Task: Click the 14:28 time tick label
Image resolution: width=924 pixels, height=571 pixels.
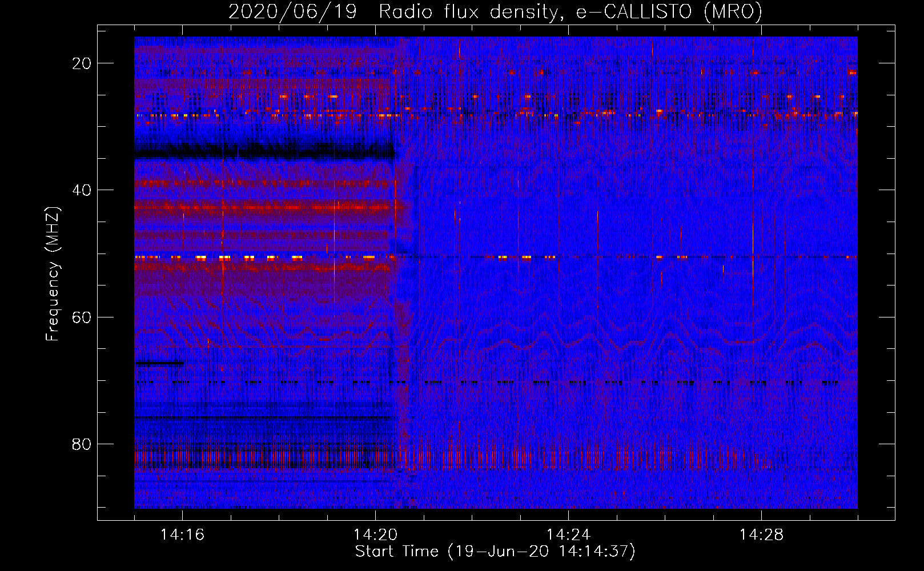Action: tap(761, 535)
